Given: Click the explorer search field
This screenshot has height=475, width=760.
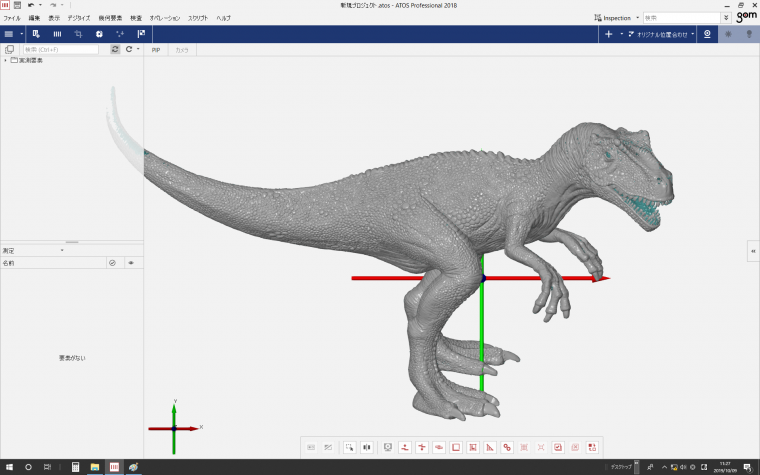Looking at the screenshot, I should [x=62, y=49].
